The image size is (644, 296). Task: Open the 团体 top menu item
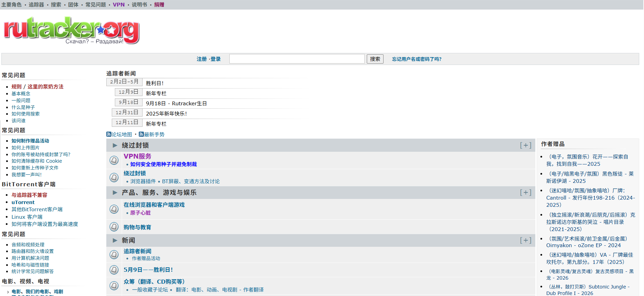[x=73, y=4]
